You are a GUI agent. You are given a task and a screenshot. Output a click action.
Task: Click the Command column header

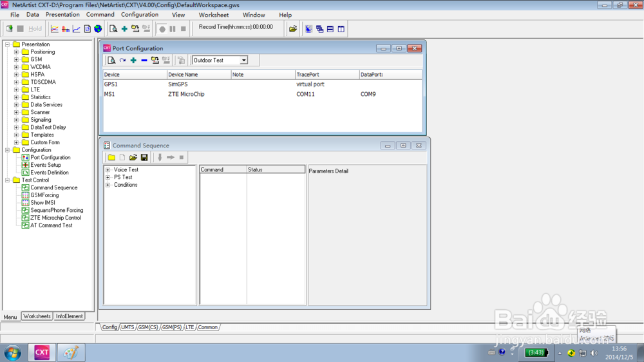pyautogui.click(x=223, y=169)
